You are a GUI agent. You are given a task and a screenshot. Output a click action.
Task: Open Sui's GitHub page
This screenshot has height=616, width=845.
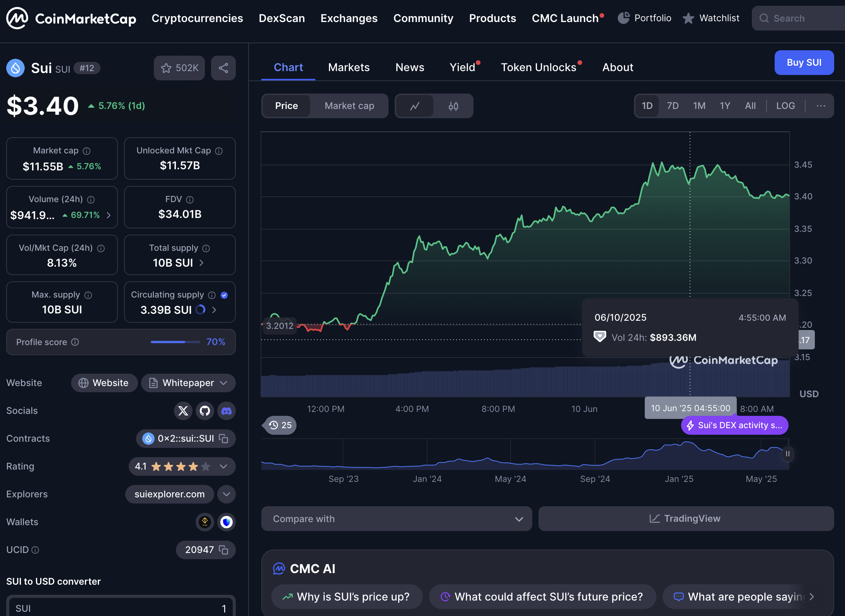click(205, 411)
